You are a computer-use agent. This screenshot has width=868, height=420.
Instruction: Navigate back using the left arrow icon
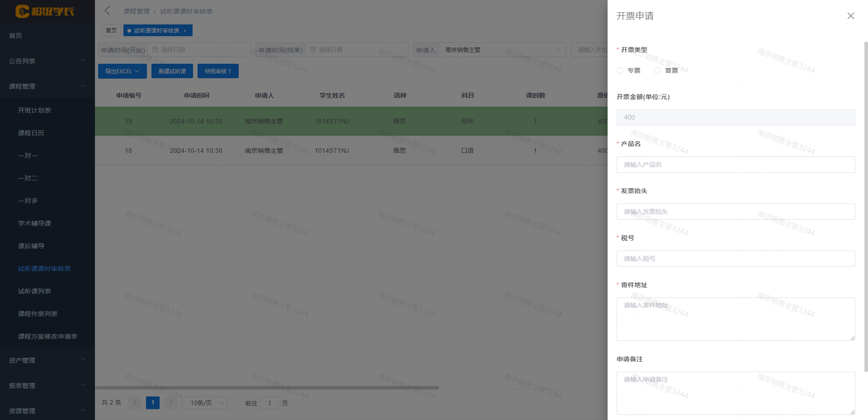(107, 11)
